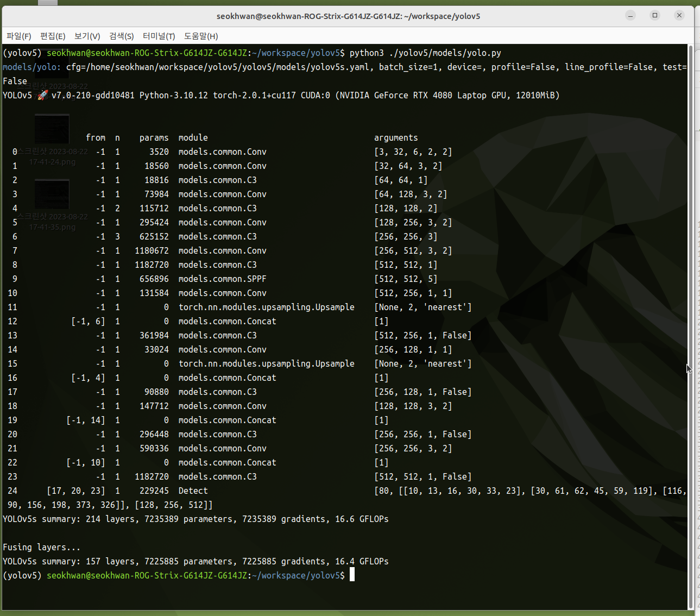Open the 파일(F) menu
The image size is (700, 616).
(x=19, y=36)
